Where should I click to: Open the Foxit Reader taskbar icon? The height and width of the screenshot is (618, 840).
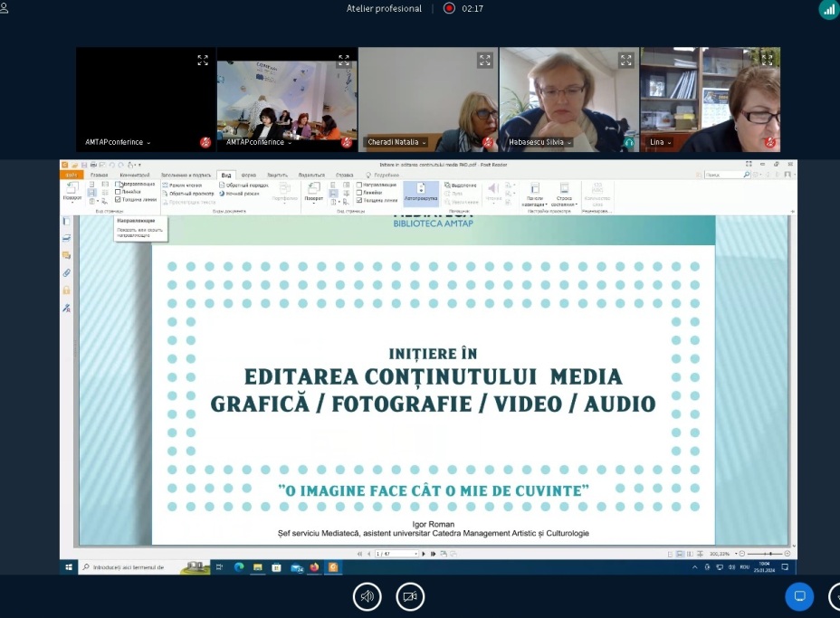[333, 567]
